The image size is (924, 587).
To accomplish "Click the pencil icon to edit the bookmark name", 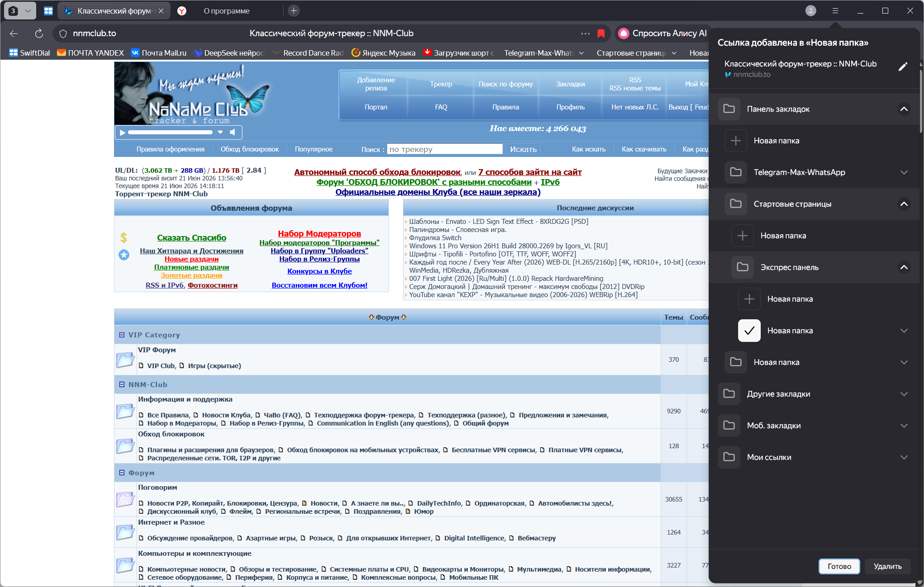I will pyautogui.click(x=903, y=67).
